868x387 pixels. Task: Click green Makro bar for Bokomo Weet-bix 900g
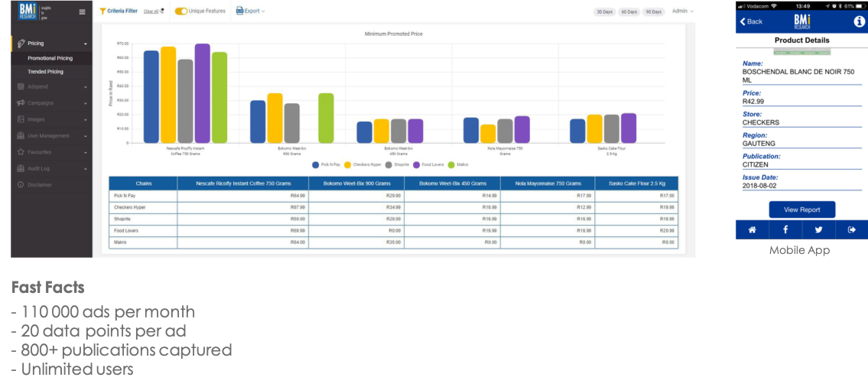click(326, 118)
